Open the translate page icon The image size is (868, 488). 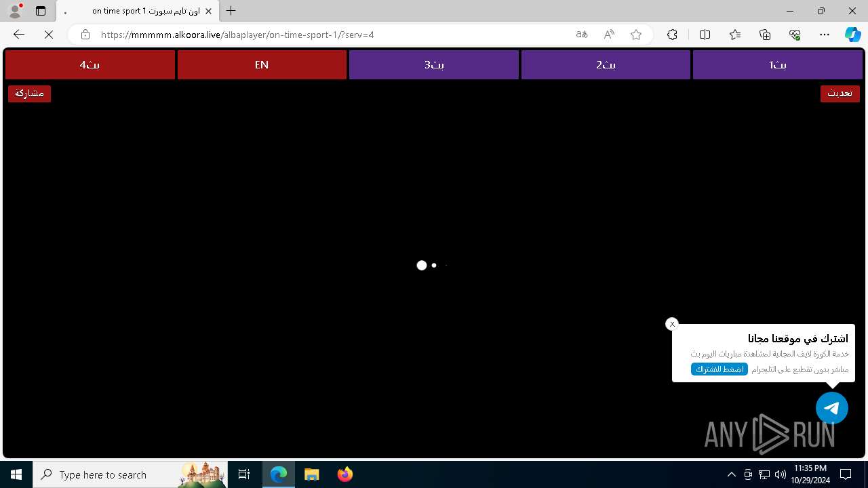click(582, 35)
